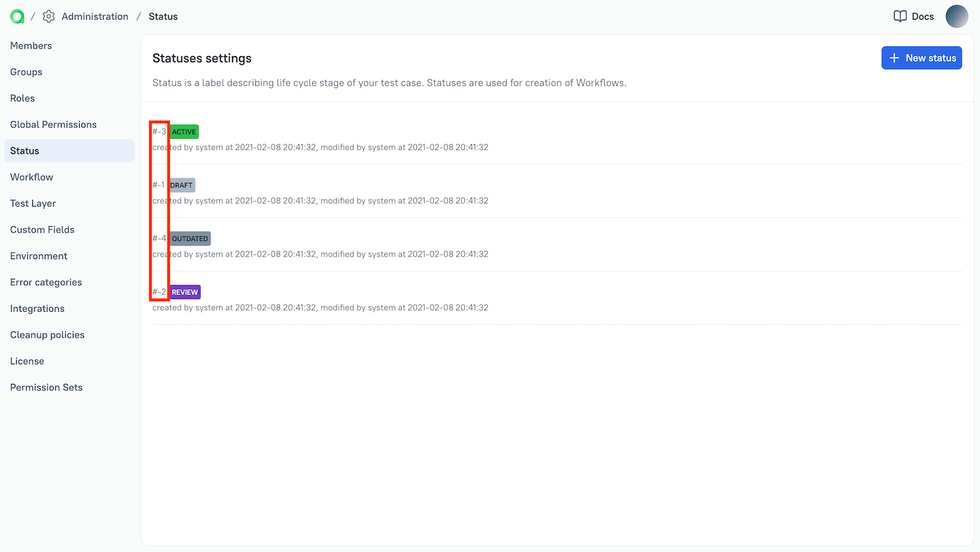Viewport: 980px width, 552px height.
Task: Go to Cleanup policies settings
Action: pyautogui.click(x=47, y=334)
